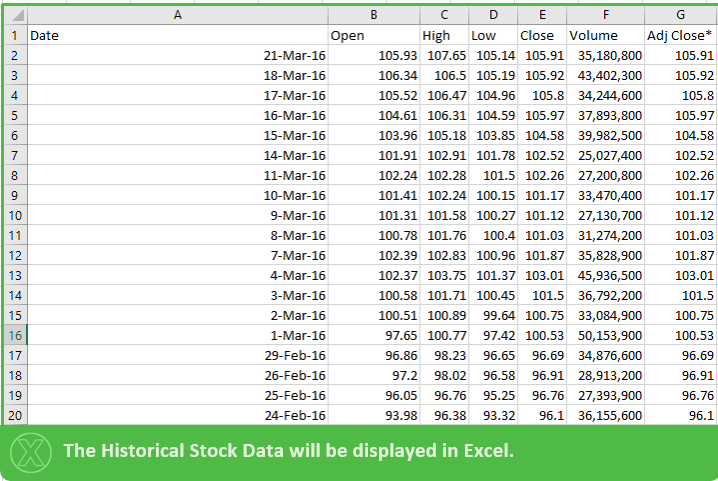
Task: Select date cell 9-Mar-16
Action: [178, 215]
